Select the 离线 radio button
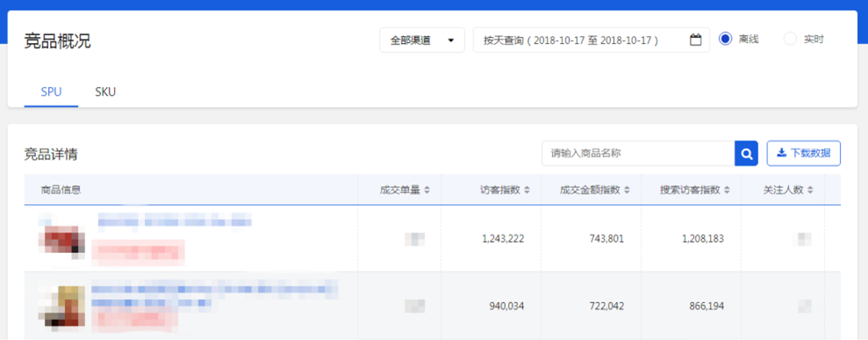The width and height of the screenshot is (868, 340). tap(725, 40)
